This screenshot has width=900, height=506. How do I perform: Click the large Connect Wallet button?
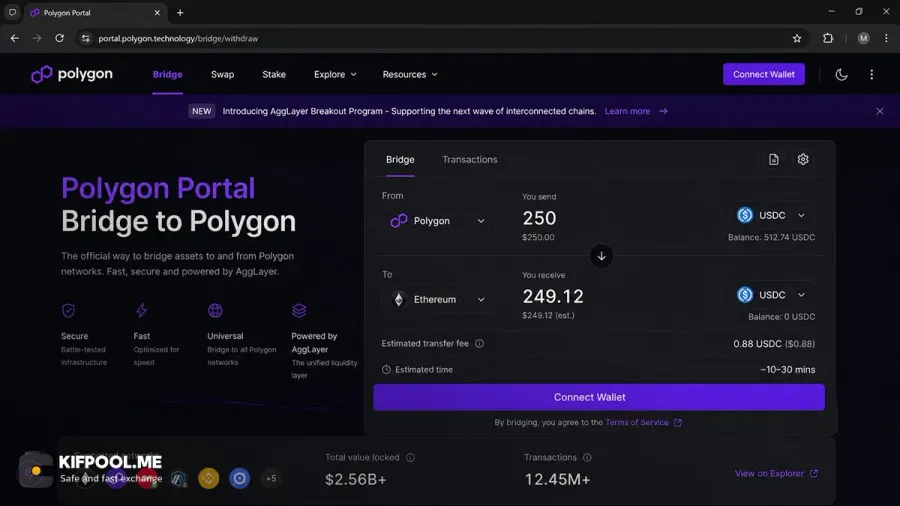click(x=599, y=397)
